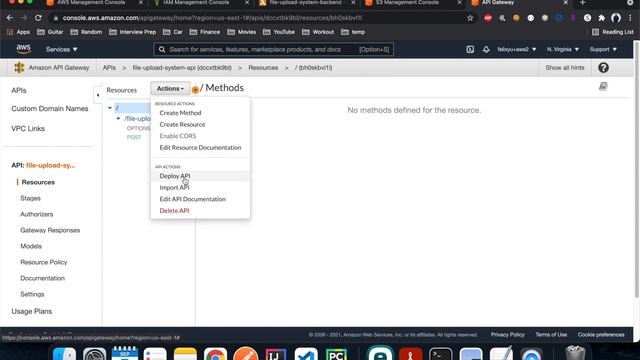
Task: Open the YouTube bookmarks folder
Action: point(279,32)
